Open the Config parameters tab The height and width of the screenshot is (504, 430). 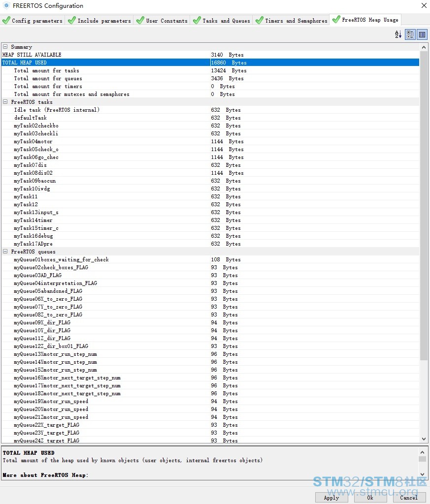click(x=33, y=21)
